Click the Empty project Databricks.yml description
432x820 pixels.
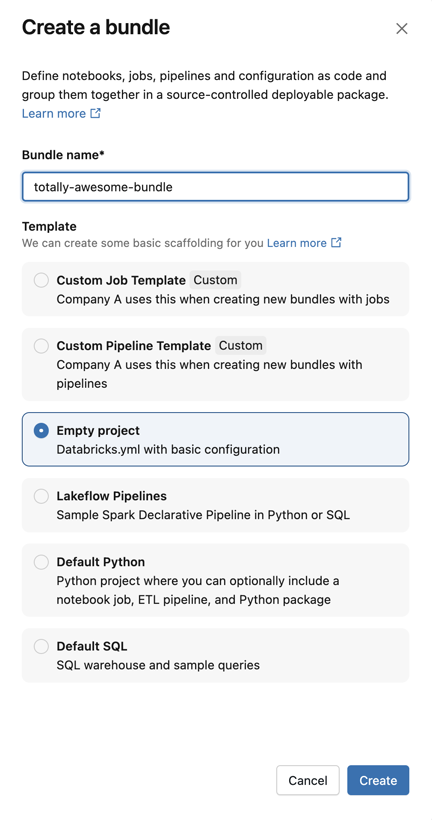[x=168, y=449]
